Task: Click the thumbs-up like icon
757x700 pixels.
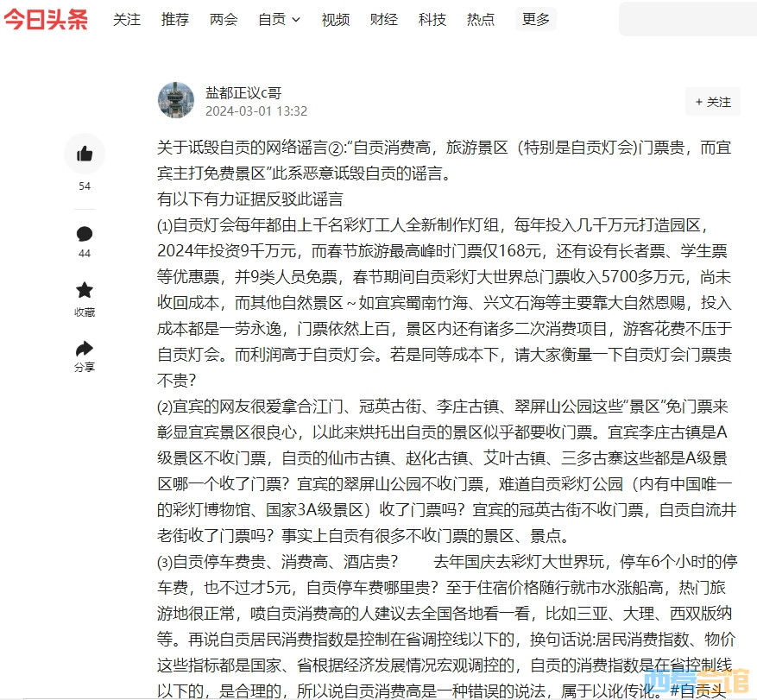Action: point(85,155)
